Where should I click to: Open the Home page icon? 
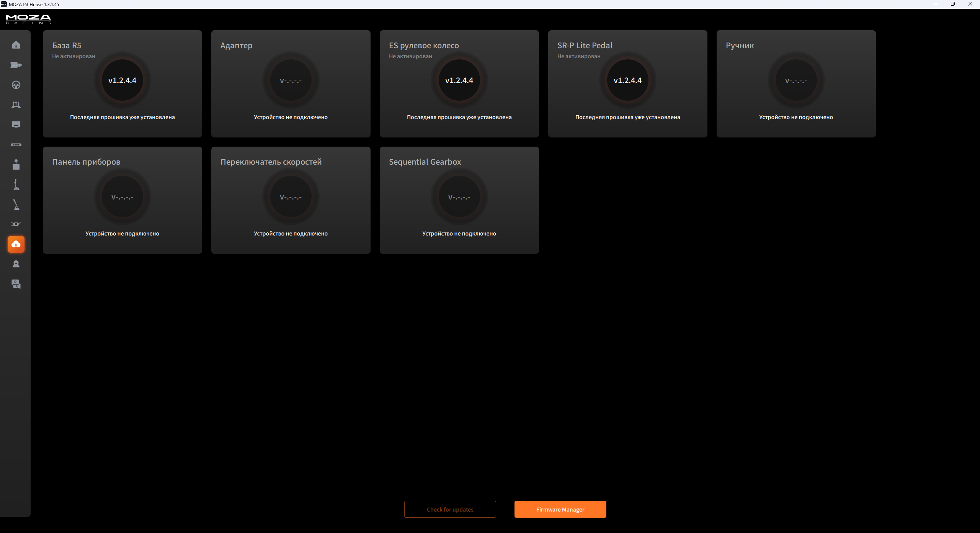click(x=16, y=45)
